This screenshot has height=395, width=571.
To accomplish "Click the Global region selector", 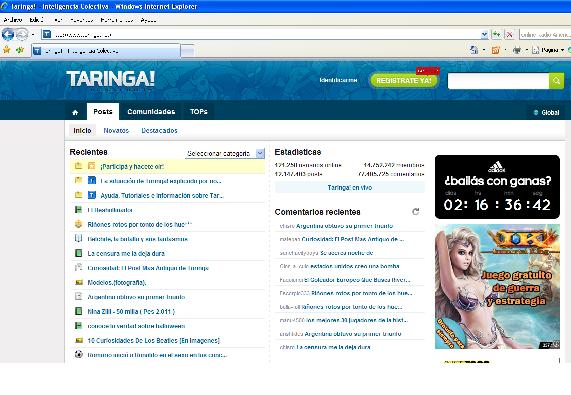I will pos(546,112).
